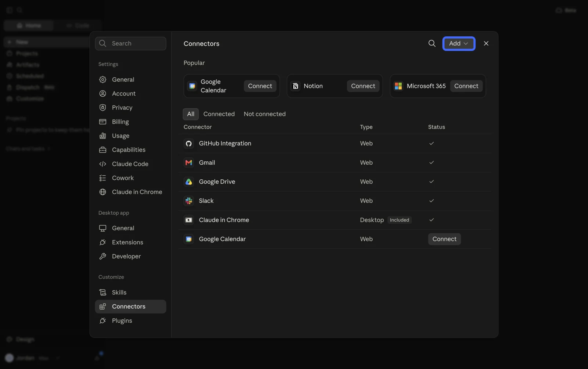588x369 pixels.
Task: Open Claude Code settings
Action: [x=130, y=164]
